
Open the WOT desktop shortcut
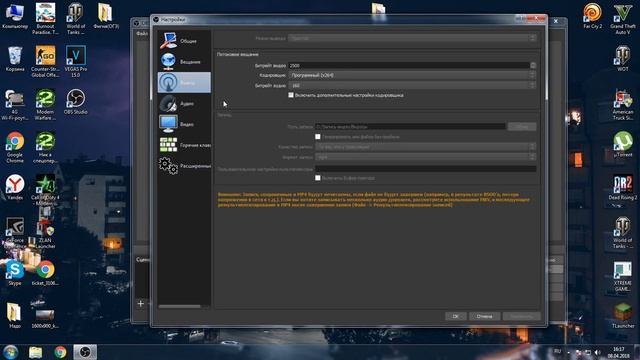pos(623,59)
